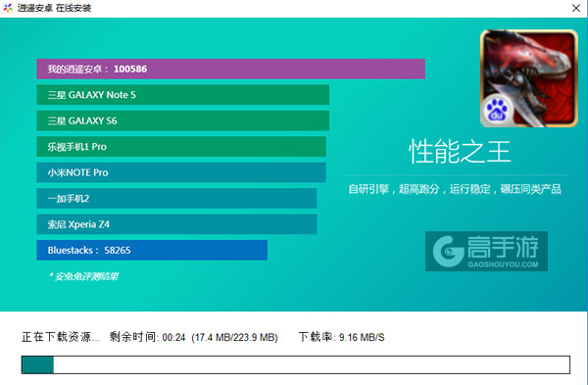This screenshot has width=588, height=385.
Task: Click the dragon game app icon
Action: [x=529, y=78]
